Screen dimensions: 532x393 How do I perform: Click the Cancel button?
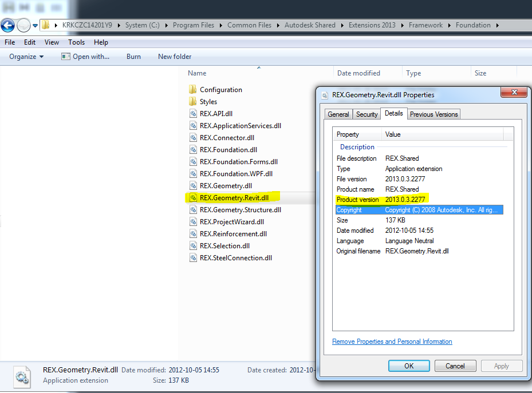[455, 366]
